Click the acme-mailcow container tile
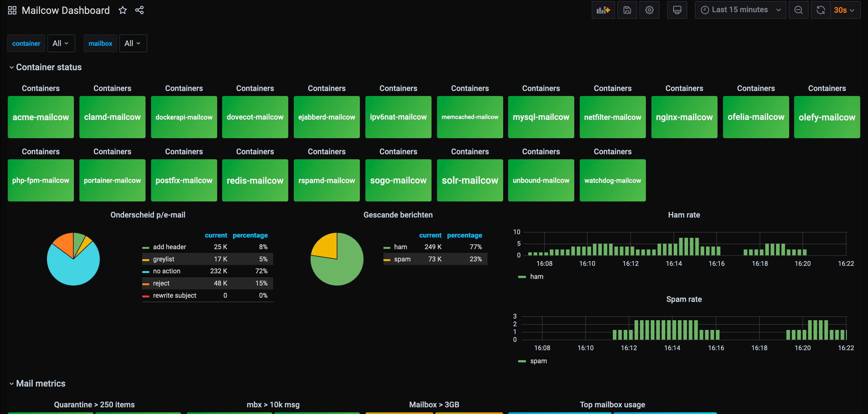868x414 pixels. pos(41,117)
